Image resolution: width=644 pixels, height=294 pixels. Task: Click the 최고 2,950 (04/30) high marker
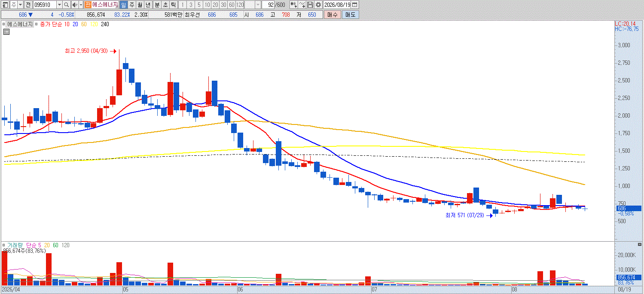pos(91,51)
